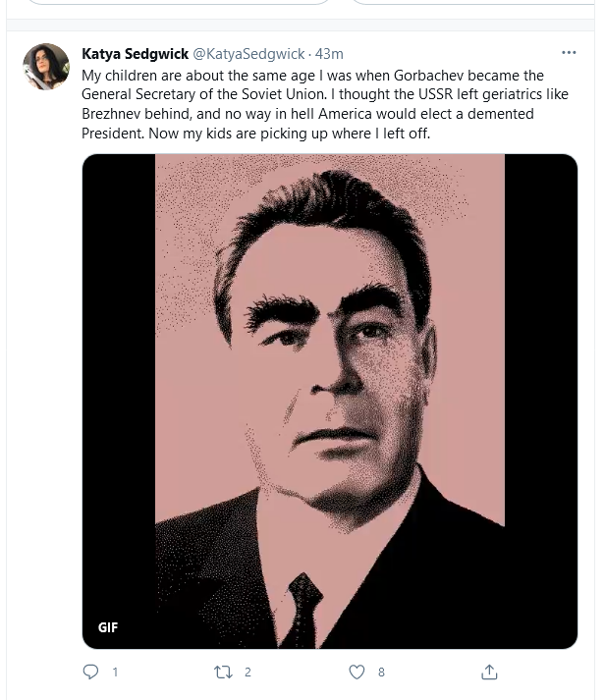Like the tweet with the heart icon
Image resolution: width=605 pixels, height=700 pixels.
coord(357,673)
